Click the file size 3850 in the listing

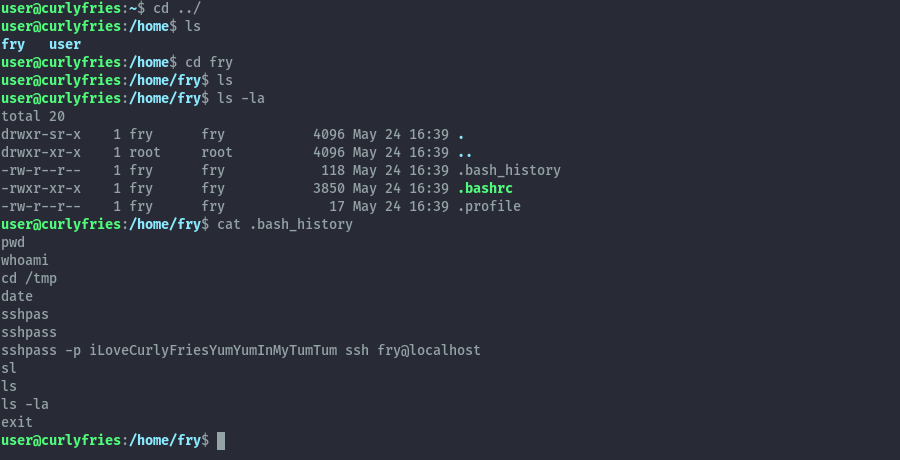coord(328,188)
